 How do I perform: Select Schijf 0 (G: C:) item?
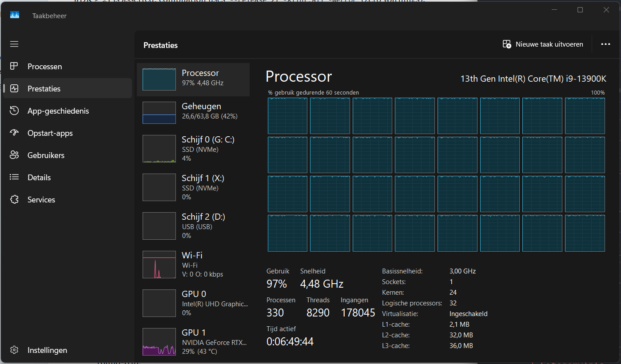point(193,149)
